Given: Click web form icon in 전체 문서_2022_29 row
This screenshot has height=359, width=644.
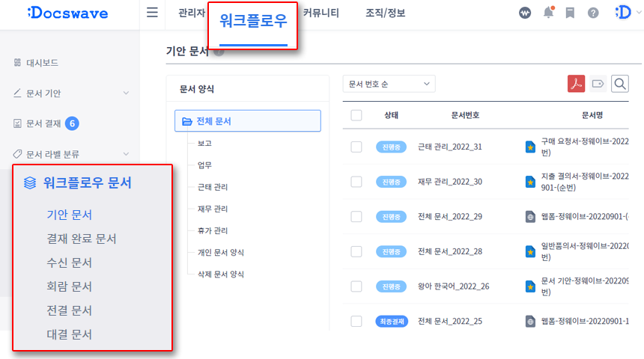Looking at the screenshot, I should 530,217.
